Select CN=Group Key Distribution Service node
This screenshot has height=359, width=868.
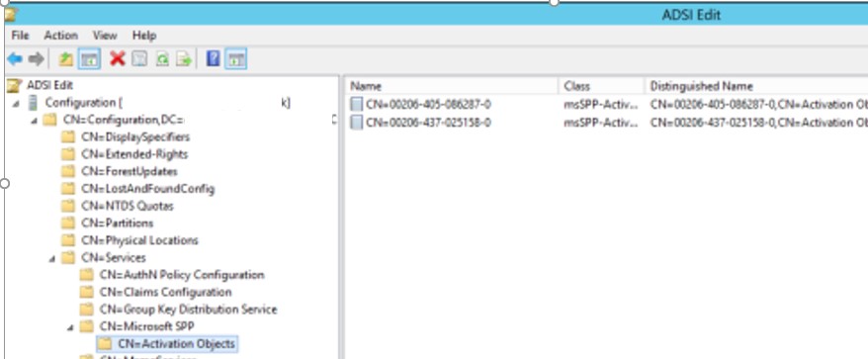188,309
